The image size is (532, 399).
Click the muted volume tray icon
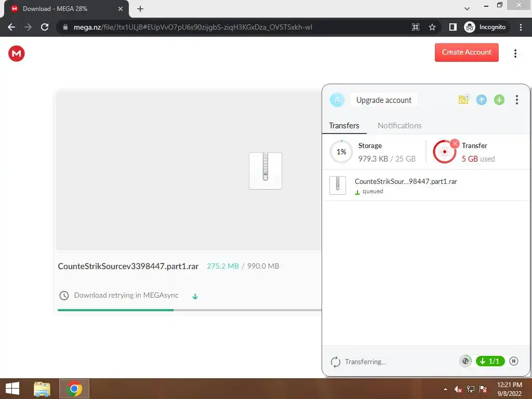(458, 389)
